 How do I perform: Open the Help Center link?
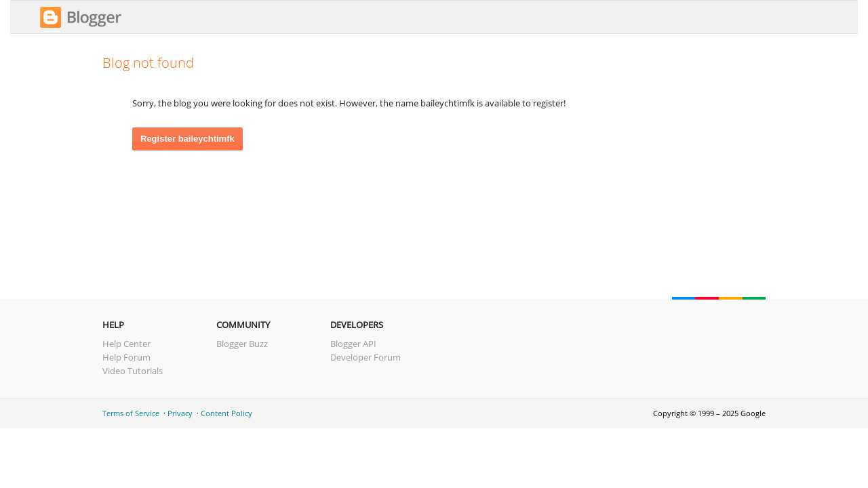pos(126,344)
